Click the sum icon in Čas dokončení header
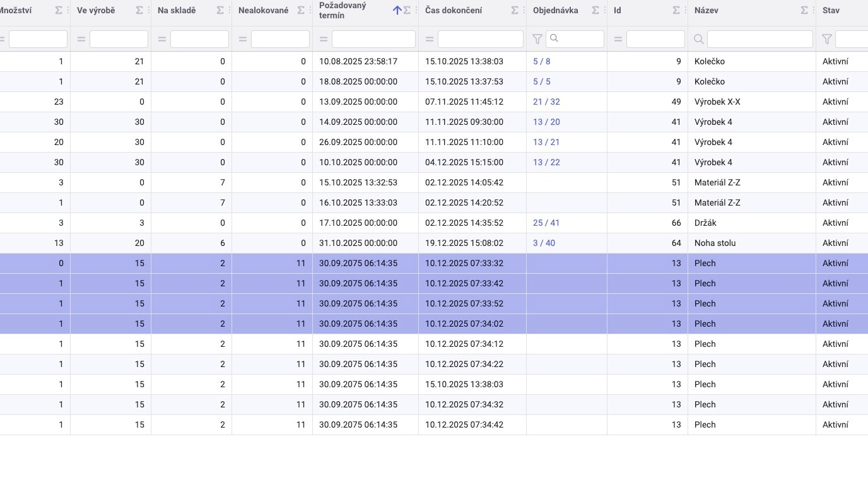 (x=515, y=11)
